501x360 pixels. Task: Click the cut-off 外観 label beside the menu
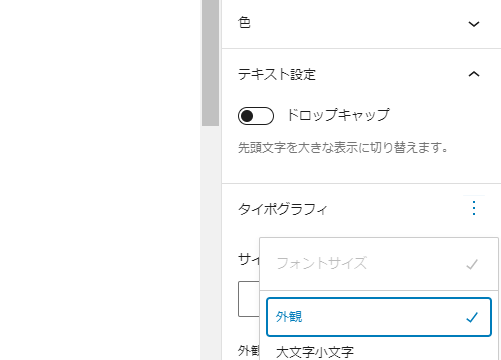(249, 351)
